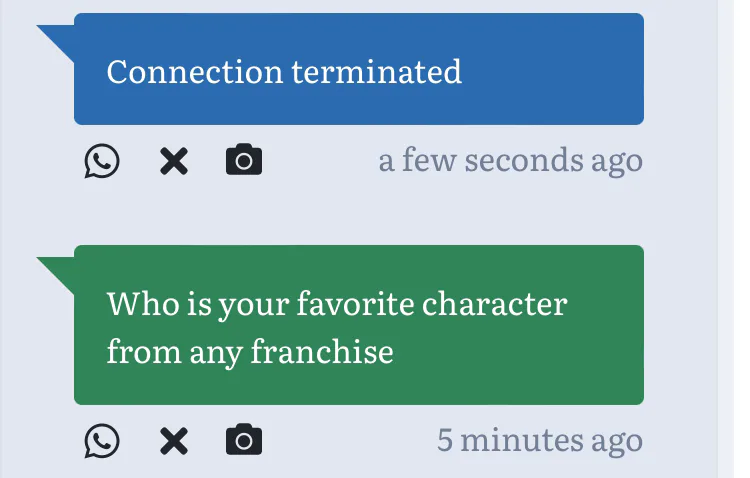Click the "5 minutes ago" timestamp

pos(539,440)
